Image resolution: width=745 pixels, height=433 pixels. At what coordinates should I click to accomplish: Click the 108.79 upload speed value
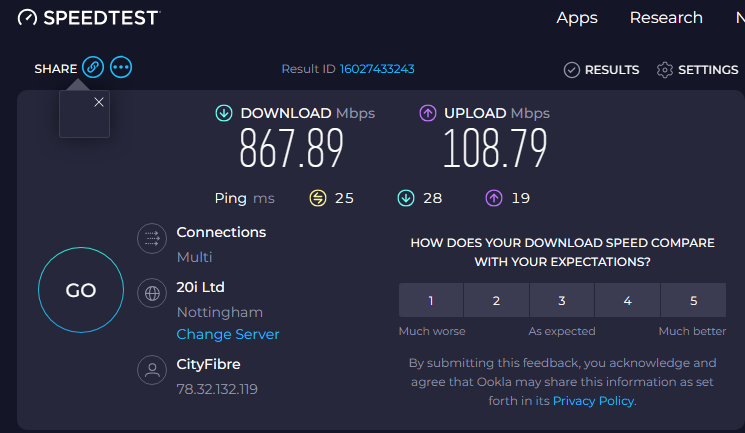coord(495,149)
